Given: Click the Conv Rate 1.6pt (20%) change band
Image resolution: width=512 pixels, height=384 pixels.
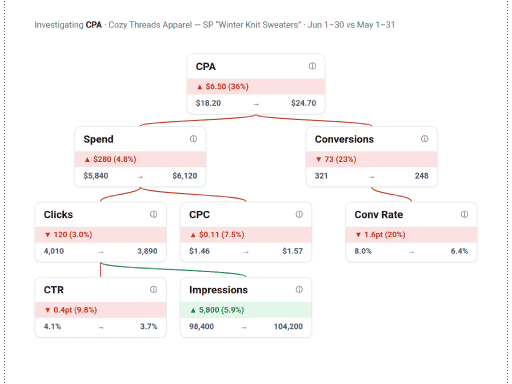Looking at the screenshot, I should pyautogui.click(x=411, y=235).
